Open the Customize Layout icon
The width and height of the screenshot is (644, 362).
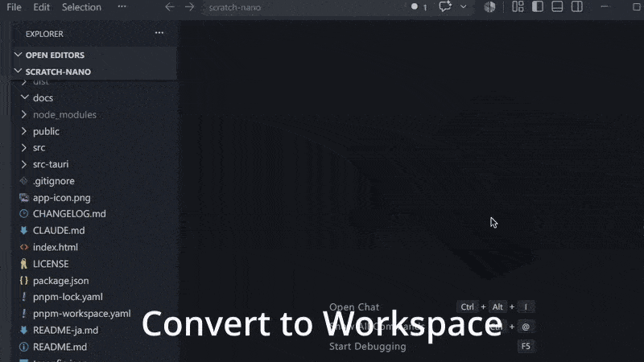(518, 6)
